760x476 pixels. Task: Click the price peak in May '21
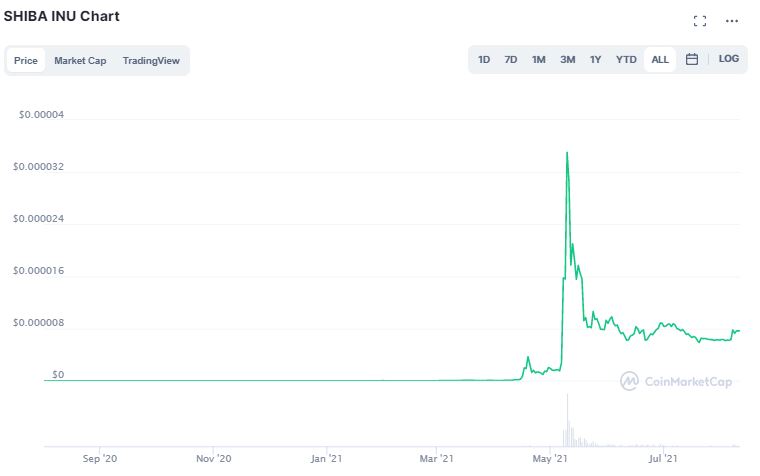pyautogui.click(x=567, y=153)
